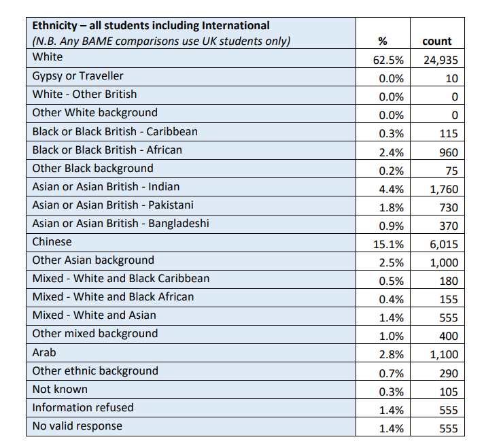Select the Arab count value 1,100
The height and width of the screenshot is (448, 501).
(x=445, y=355)
